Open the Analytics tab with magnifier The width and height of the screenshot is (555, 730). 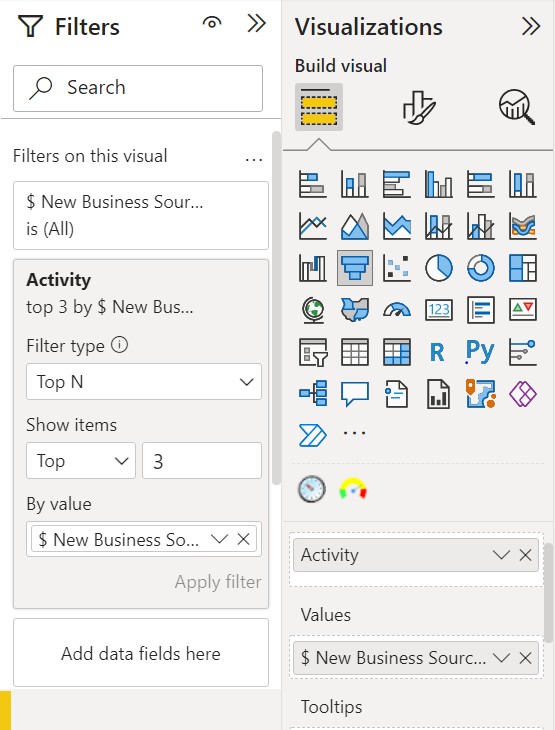pos(517,108)
